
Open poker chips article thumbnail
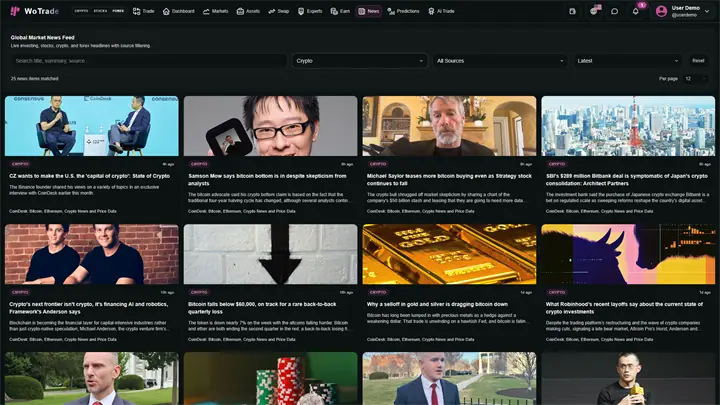270,378
